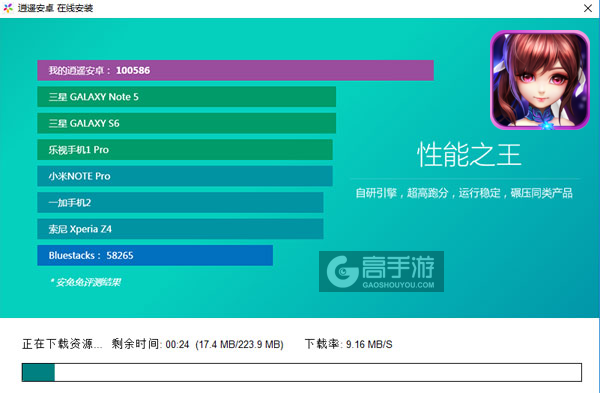This screenshot has width=600, height=393.
Task: Click the game character icon thumbnail
Action: coord(540,80)
